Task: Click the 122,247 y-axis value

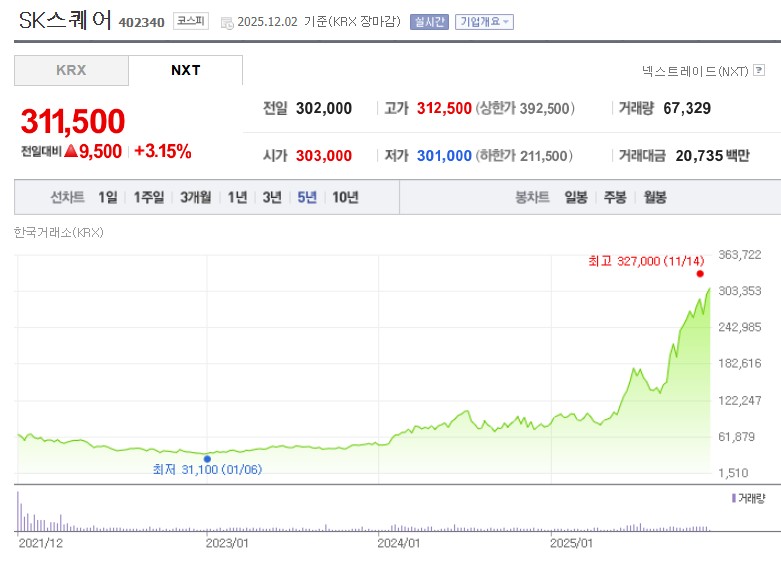Action: pos(740,401)
